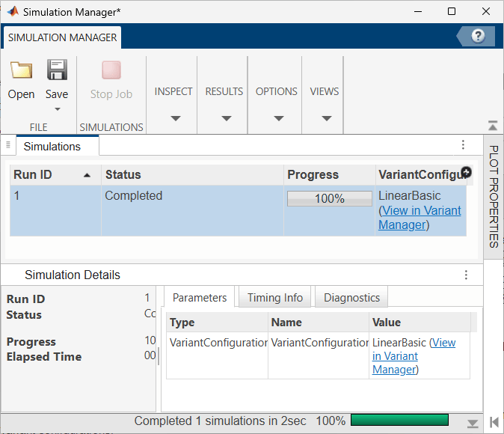Click the Progress column header
Viewport: 504px width, 434px height.
[x=330, y=174]
